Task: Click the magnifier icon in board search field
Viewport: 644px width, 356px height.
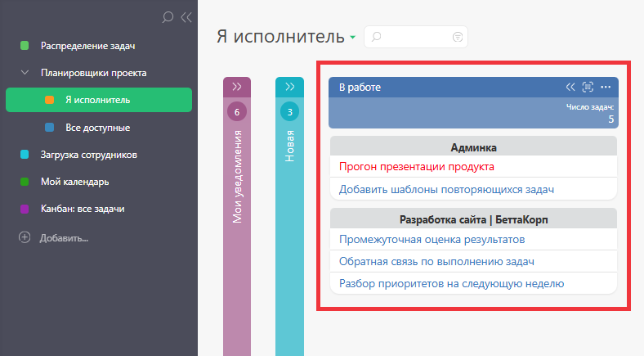Action: pos(376,37)
